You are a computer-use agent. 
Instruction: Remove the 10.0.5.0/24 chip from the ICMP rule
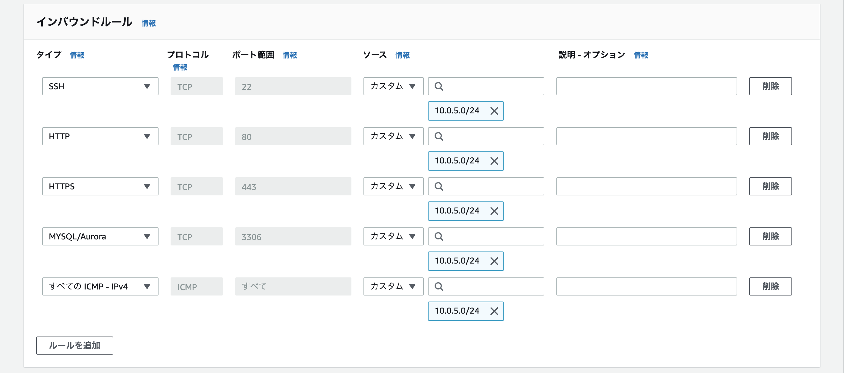click(x=494, y=311)
